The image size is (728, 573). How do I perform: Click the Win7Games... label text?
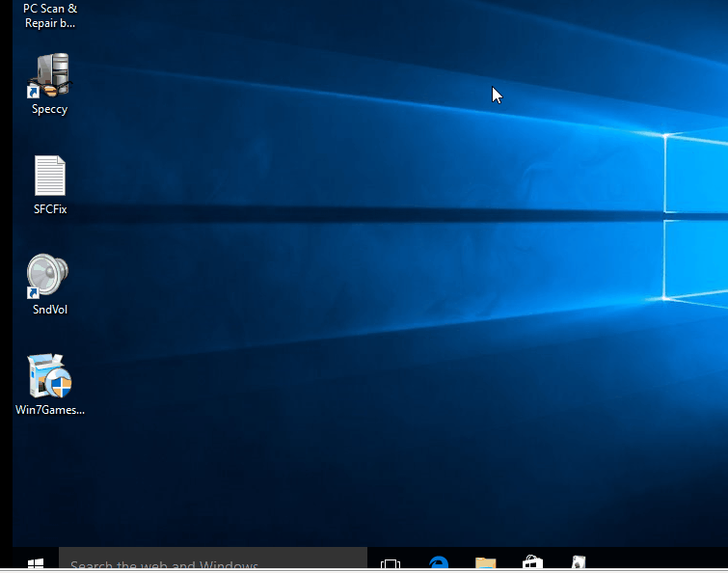tap(50, 410)
